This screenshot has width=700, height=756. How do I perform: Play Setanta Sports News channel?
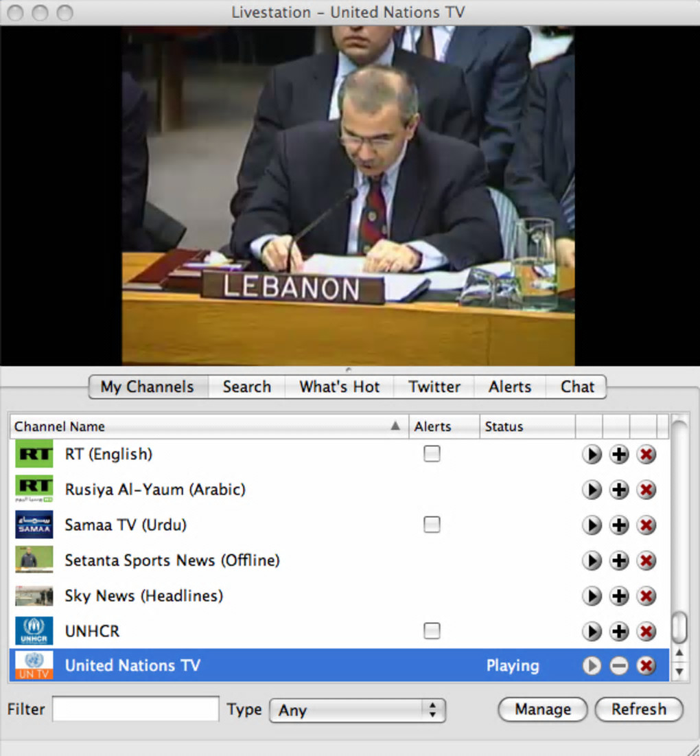(592, 560)
